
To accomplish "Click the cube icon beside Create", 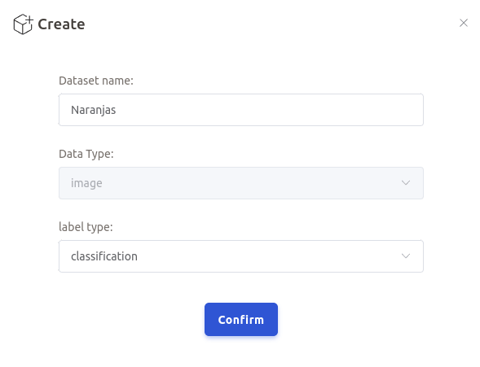I will coord(23,24).
